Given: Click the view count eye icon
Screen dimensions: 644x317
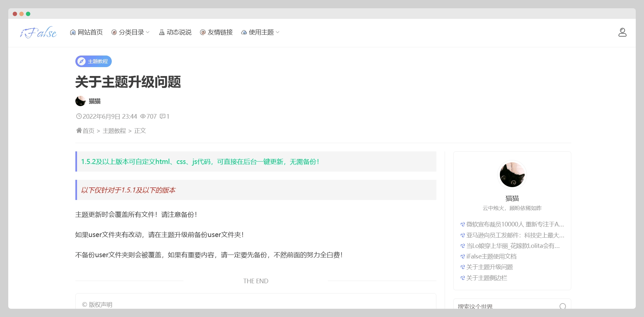Looking at the screenshot, I should [143, 116].
